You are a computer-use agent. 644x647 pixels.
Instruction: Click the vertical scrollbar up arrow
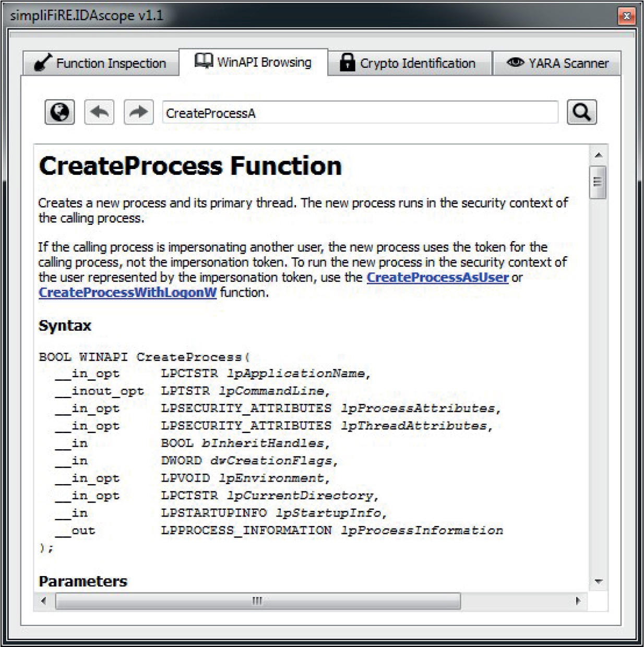coord(598,155)
